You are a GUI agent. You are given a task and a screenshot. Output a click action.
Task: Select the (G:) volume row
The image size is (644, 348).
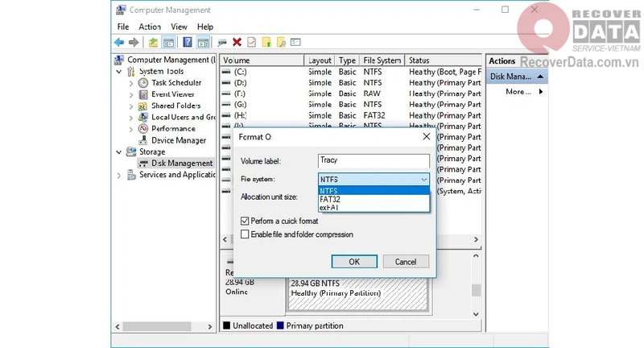coord(351,105)
